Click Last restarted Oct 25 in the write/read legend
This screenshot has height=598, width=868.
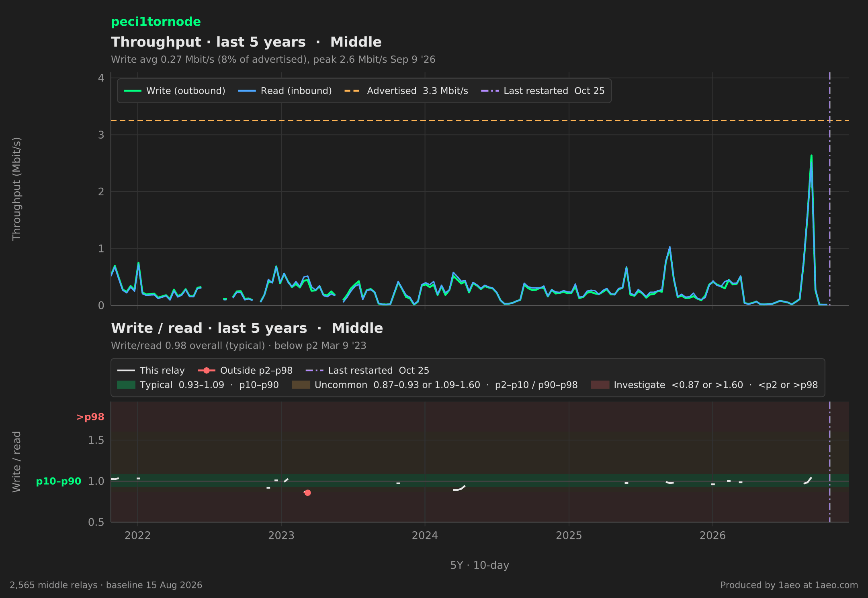(x=367, y=371)
